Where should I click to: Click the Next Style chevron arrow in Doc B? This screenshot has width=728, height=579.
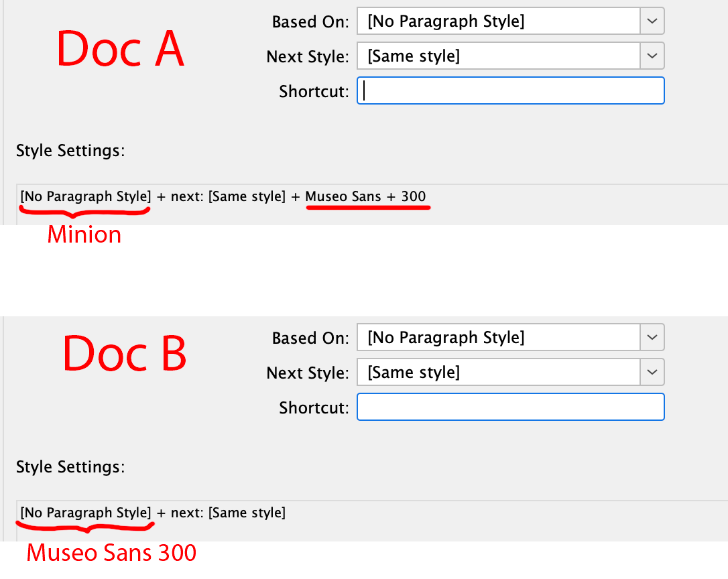651,372
